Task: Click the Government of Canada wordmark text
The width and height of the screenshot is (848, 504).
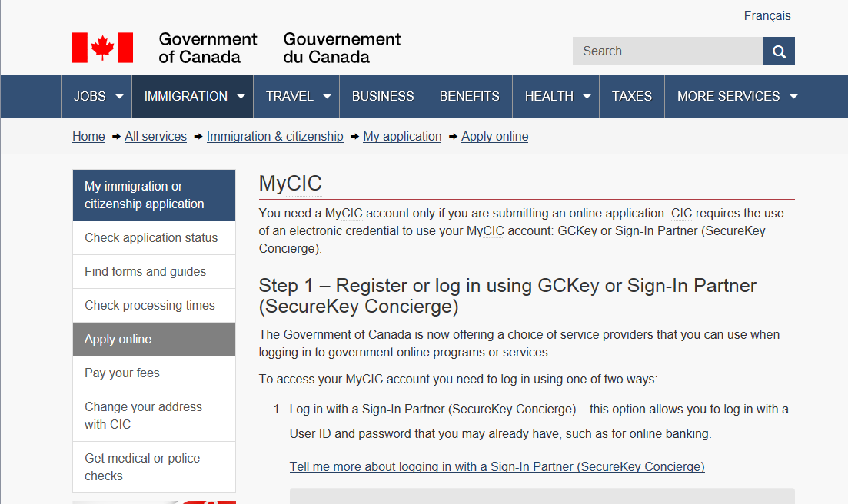Action: [208, 48]
